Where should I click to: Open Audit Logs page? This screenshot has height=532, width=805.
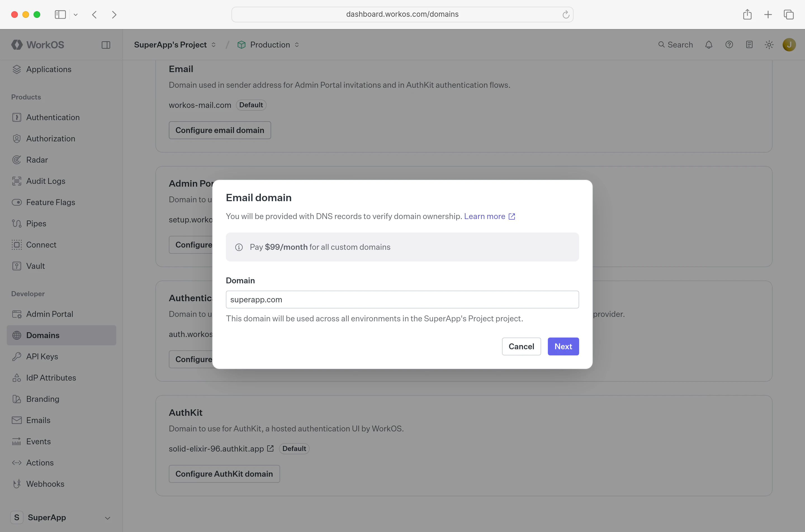tap(61, 181)
